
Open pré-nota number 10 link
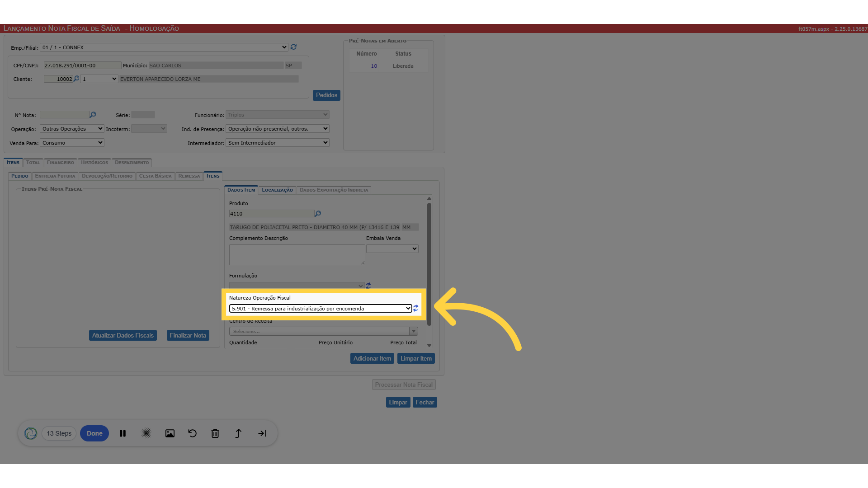click(374, 66)
